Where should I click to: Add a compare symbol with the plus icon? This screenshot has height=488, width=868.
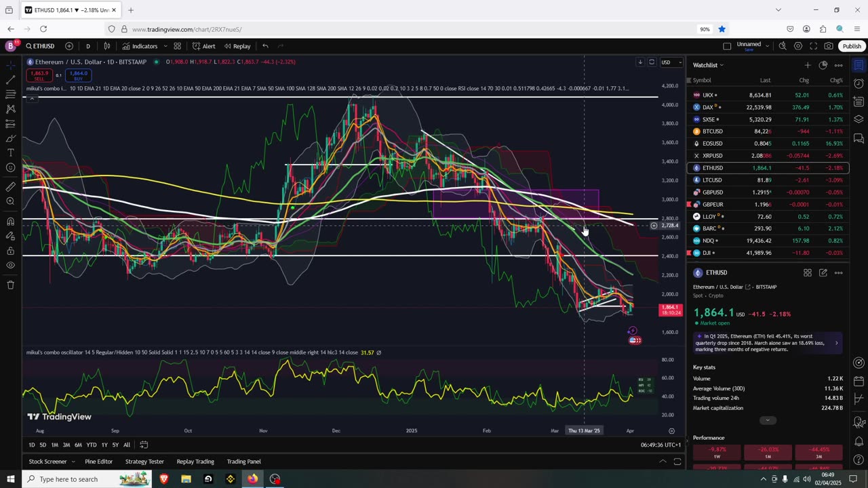click(69, 46)
